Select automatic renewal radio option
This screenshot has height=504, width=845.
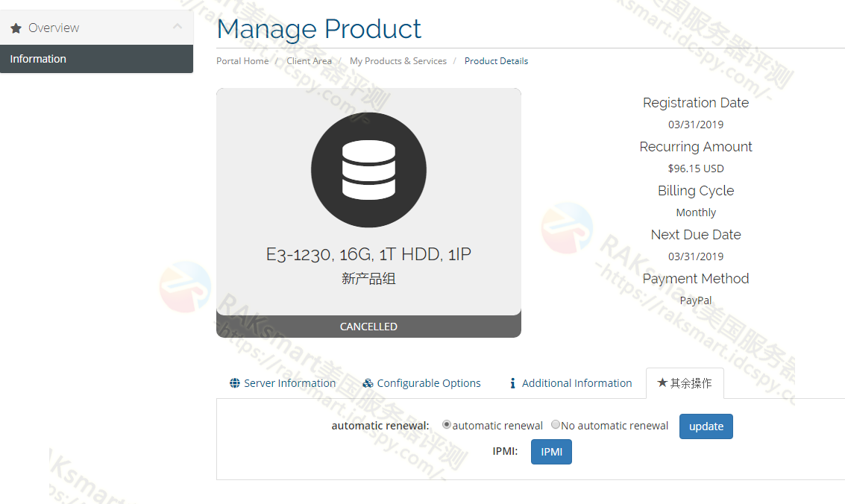[x=446, y=424]
